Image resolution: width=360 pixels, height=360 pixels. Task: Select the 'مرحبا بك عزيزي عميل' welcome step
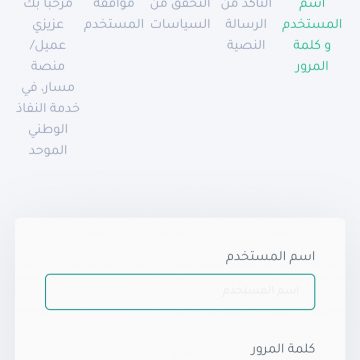[48, 77]
